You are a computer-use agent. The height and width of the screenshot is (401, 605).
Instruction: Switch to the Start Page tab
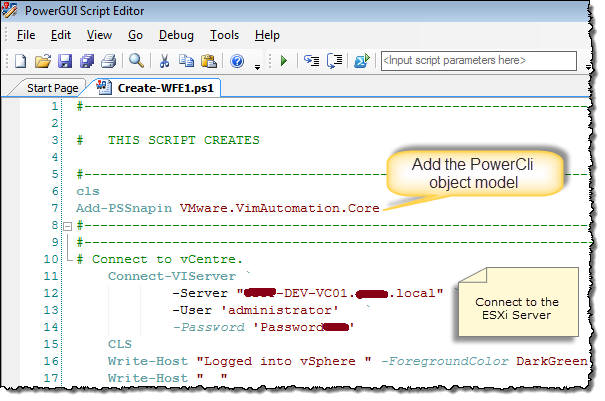tap(52, 88)
